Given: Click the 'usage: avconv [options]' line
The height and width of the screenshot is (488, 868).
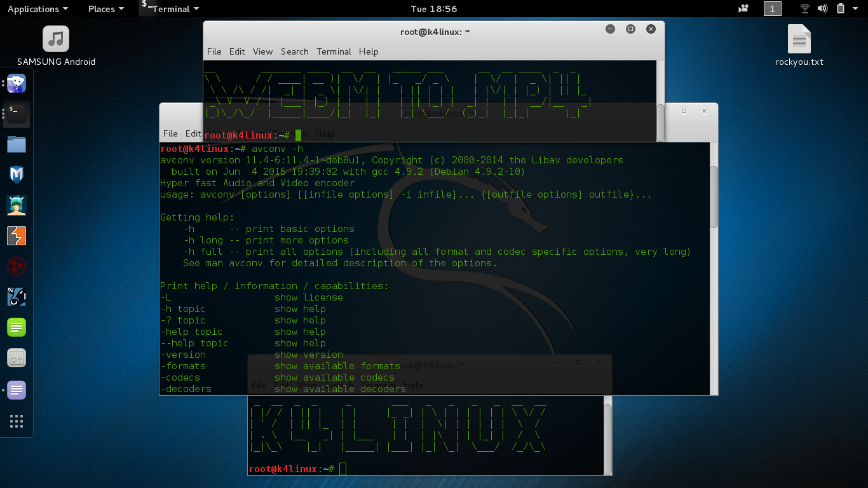Looking at the screenshot, I should coord(406,194).
